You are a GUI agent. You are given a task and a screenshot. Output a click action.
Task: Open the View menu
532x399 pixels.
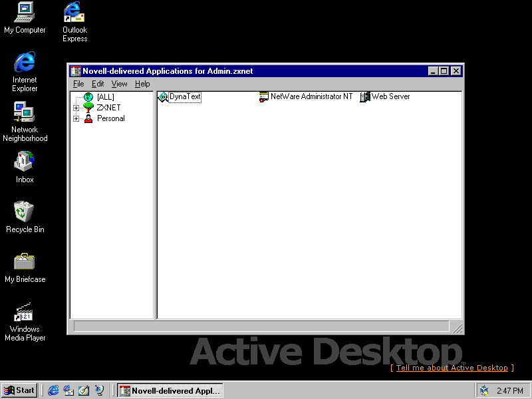click(119, 84)
